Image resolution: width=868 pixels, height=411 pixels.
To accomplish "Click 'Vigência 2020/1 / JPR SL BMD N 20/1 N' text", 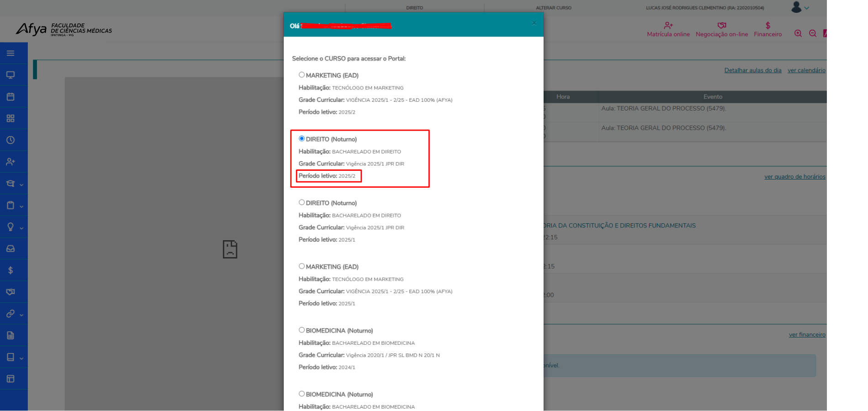I will (x=393, y=355).
